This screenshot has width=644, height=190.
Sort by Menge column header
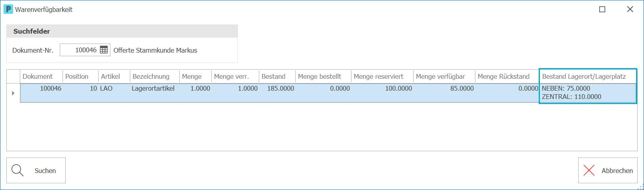pyautogui.click(x=196, y=76)
